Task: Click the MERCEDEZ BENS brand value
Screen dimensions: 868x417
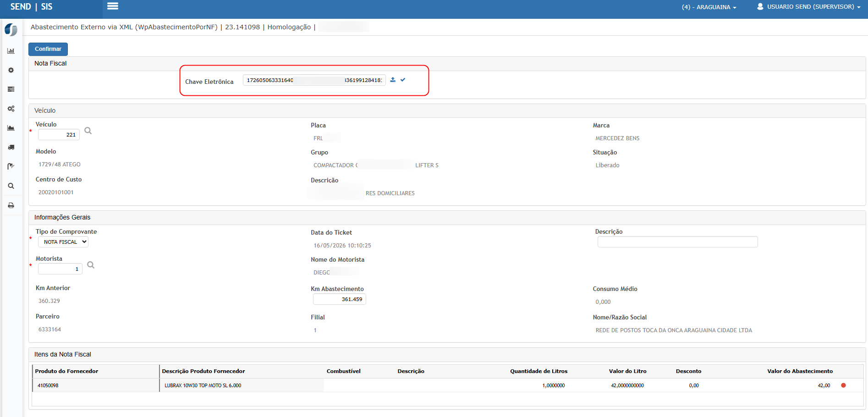Action: [617, 138]
